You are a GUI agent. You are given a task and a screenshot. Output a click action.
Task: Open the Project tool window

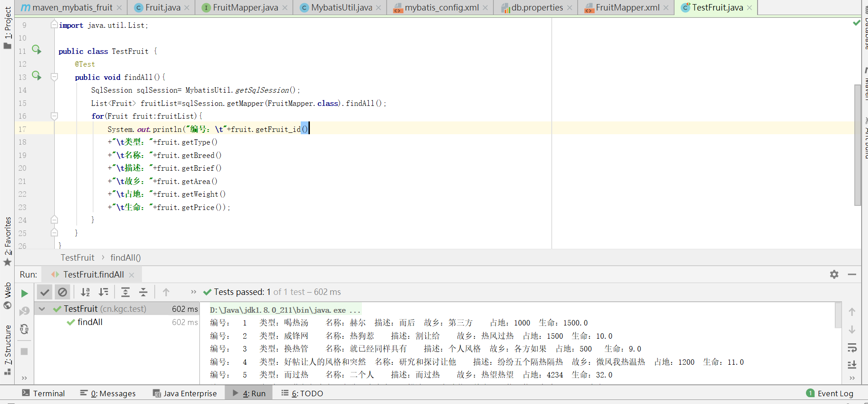7,27
